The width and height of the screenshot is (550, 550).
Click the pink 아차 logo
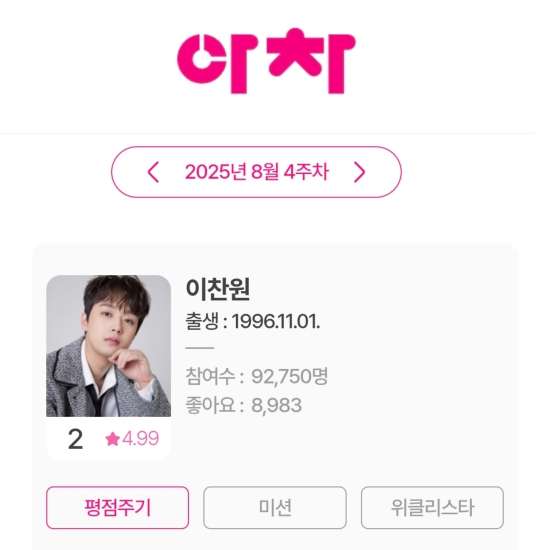(x=266, y=61)
